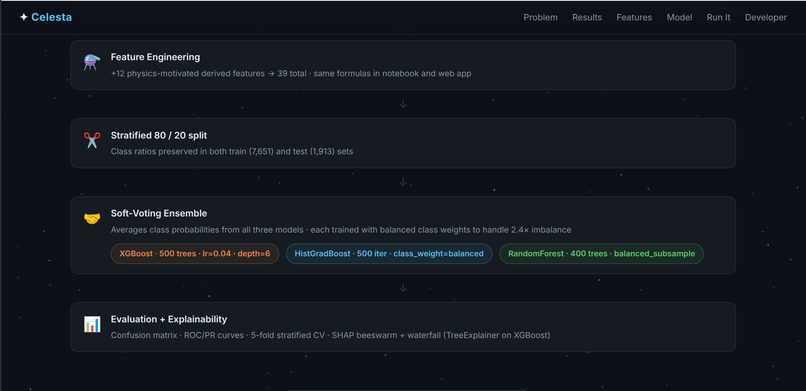Open the Developer nav link

(x=766, y=17)
